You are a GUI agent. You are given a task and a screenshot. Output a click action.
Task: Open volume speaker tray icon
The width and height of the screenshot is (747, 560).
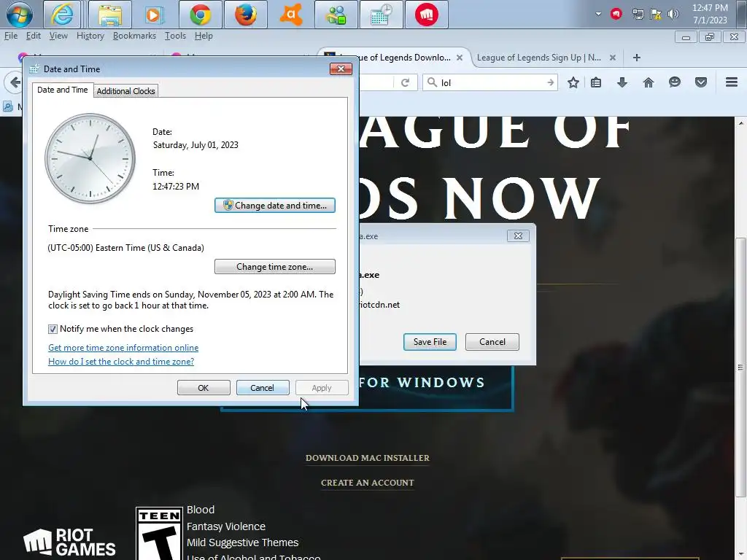pyautogui.click(x=673, y=14)
